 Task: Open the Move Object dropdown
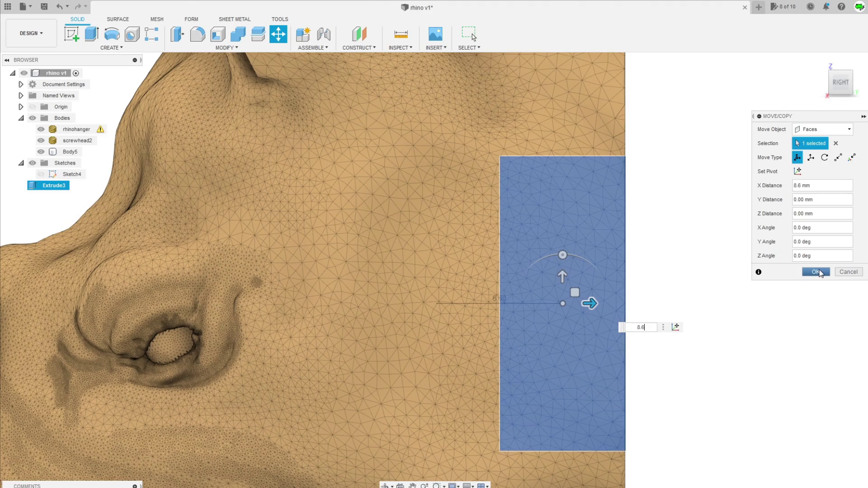tap(822, 129)
